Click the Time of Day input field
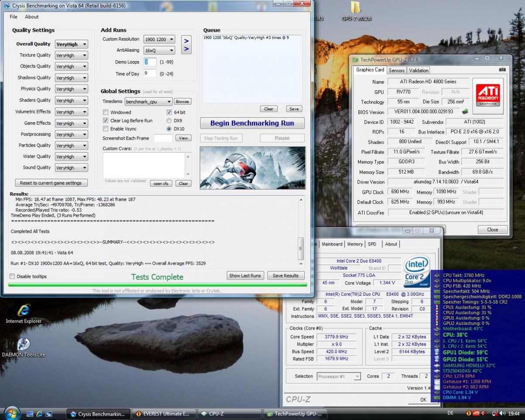This screenshot has height=420, width=525. [x=150, y=73]
